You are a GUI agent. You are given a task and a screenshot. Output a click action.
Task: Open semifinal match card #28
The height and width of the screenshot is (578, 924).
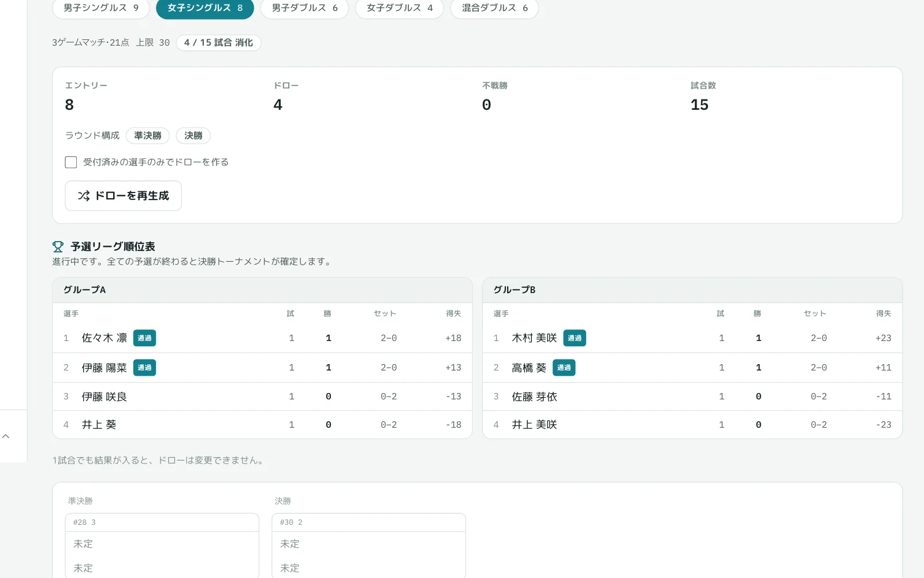point(162,546)
